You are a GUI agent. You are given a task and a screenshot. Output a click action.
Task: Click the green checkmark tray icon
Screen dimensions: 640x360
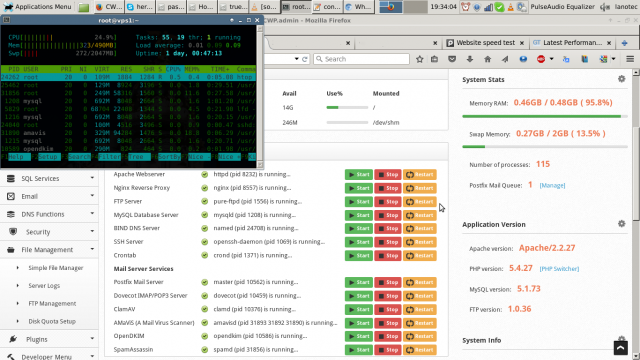499,7
